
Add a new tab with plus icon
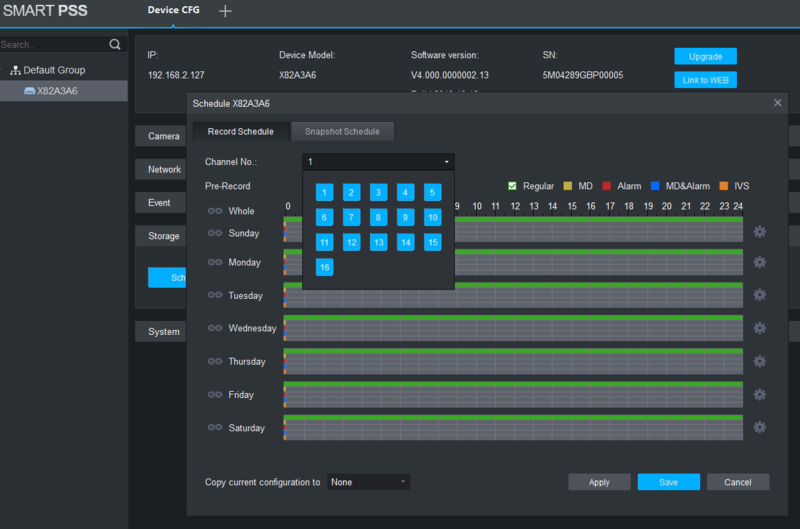(225, 11)
